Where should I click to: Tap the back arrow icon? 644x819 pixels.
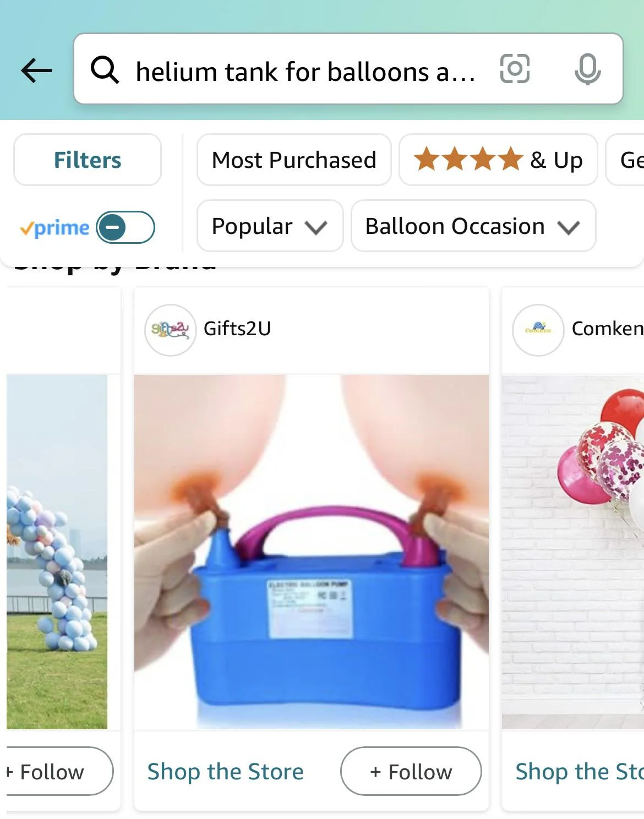[36, 70]
